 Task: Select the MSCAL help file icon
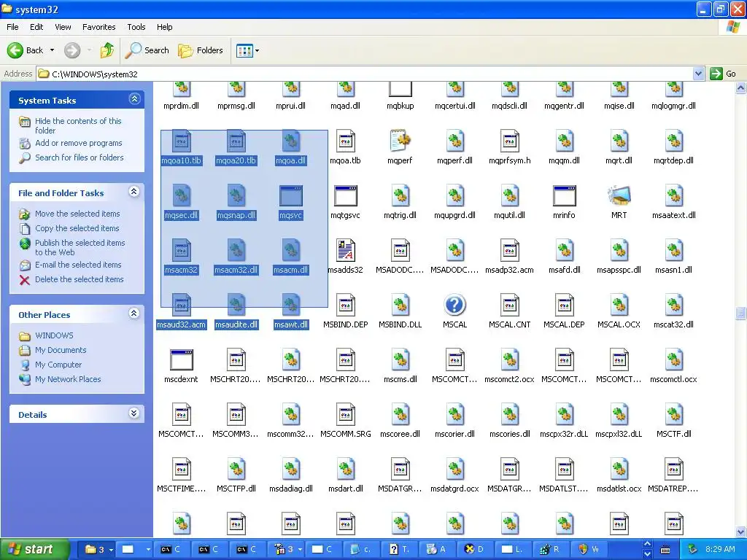coord(454,306)
